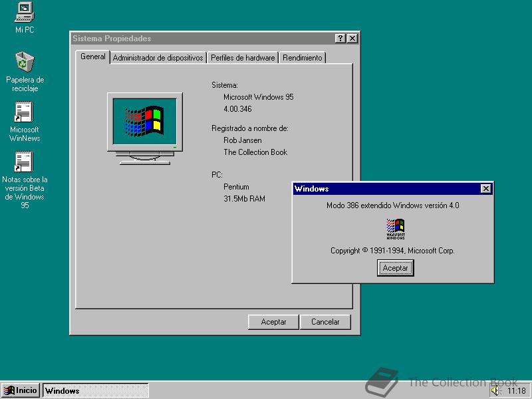Click the volume speaker tray icon
The width and height of the screenshot is (532, 399).
click(495, 391)
